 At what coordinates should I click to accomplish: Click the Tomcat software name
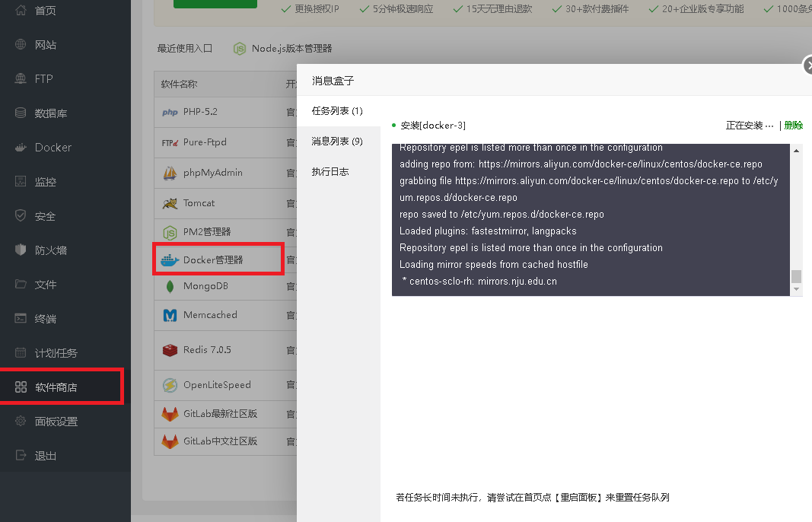[199, 203]
